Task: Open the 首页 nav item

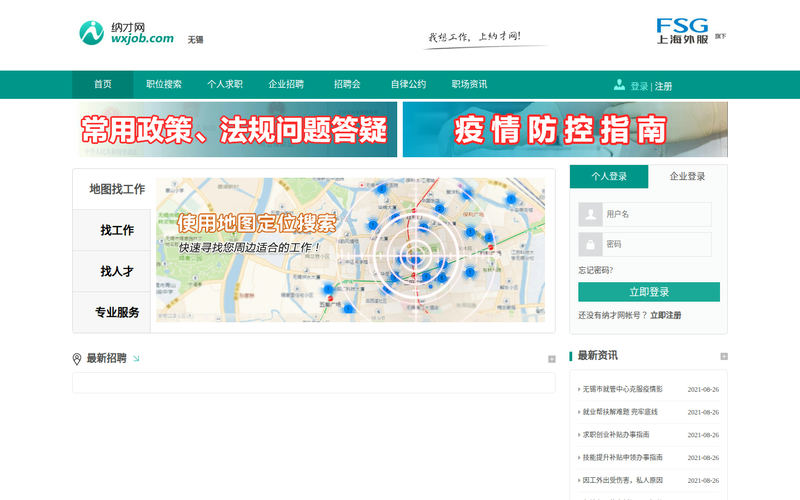Action: (x=103, y=84)
